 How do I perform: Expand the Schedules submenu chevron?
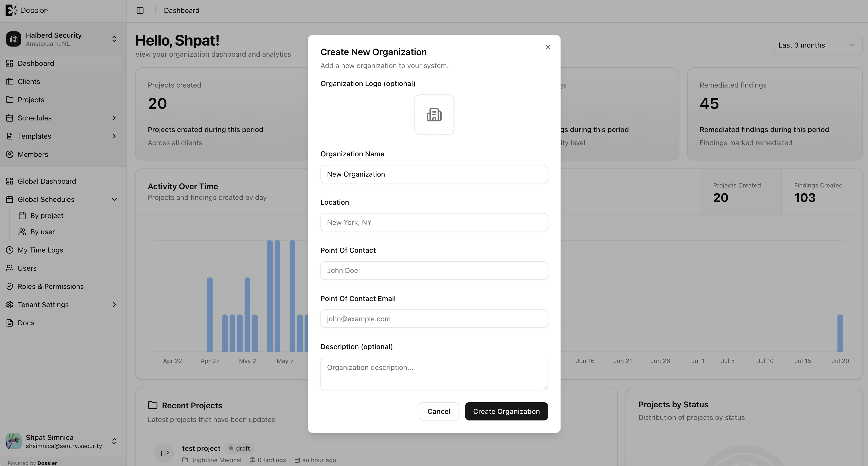pyautogui.click(x=114, y=118)
